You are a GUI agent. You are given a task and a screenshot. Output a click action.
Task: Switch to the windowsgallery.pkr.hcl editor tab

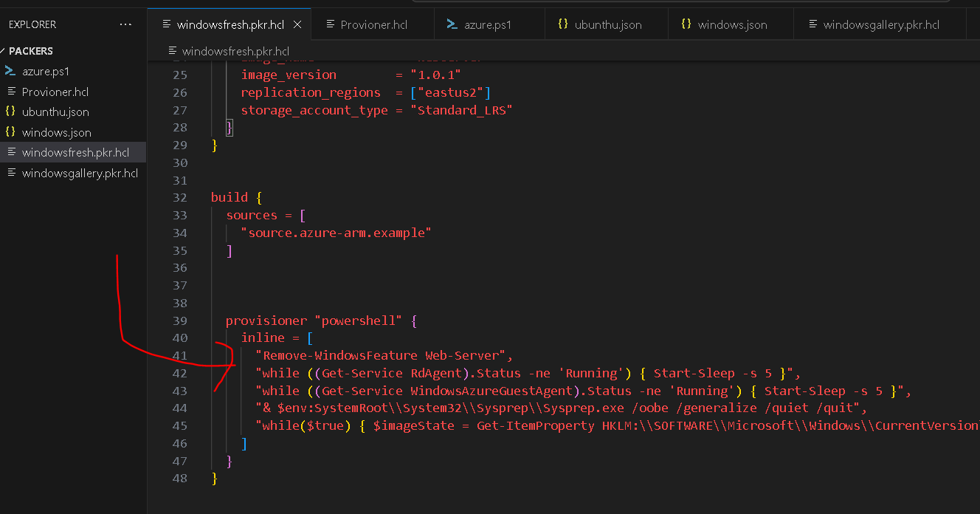pos(881,24)
